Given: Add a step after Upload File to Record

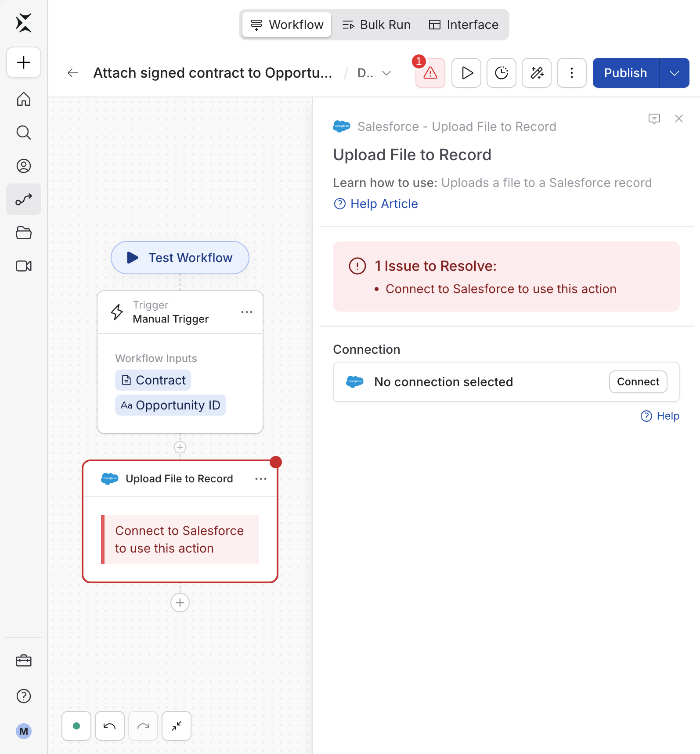Looking at the screenshot, I should [180, 603].
